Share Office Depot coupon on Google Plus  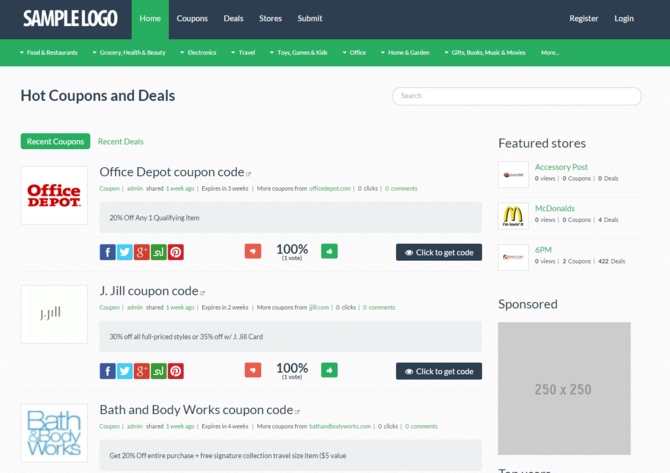pos(142,252)
